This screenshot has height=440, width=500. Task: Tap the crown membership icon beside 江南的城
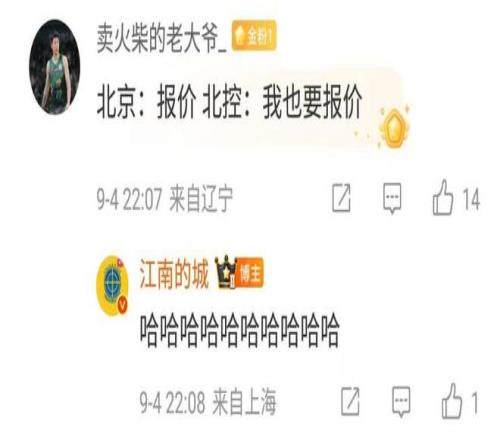225,272
